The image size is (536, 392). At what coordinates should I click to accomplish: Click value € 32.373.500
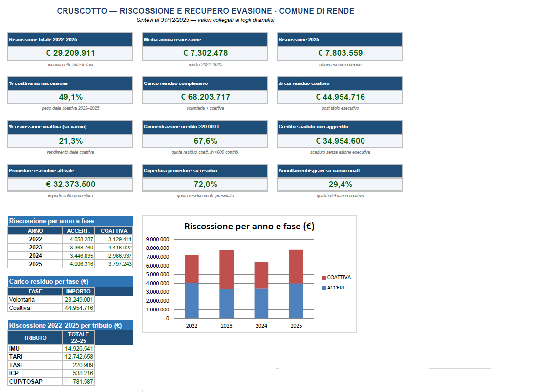tap(70, 185)
